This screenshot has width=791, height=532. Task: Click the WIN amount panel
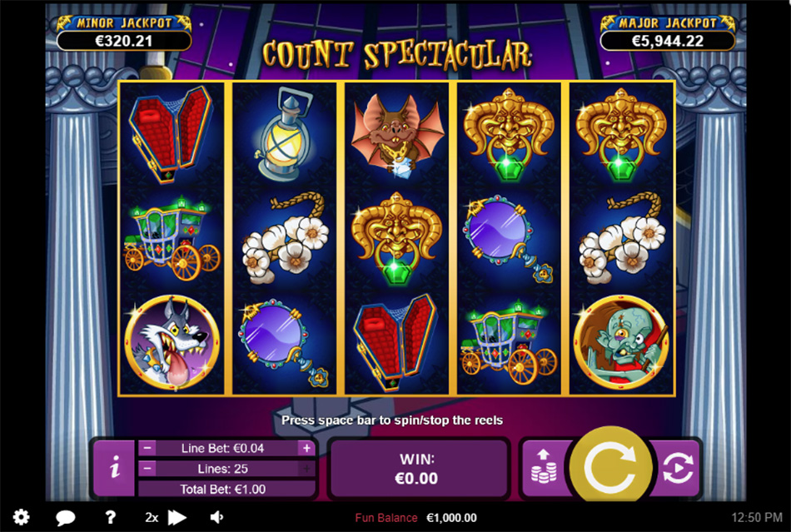tap(416, 469)
